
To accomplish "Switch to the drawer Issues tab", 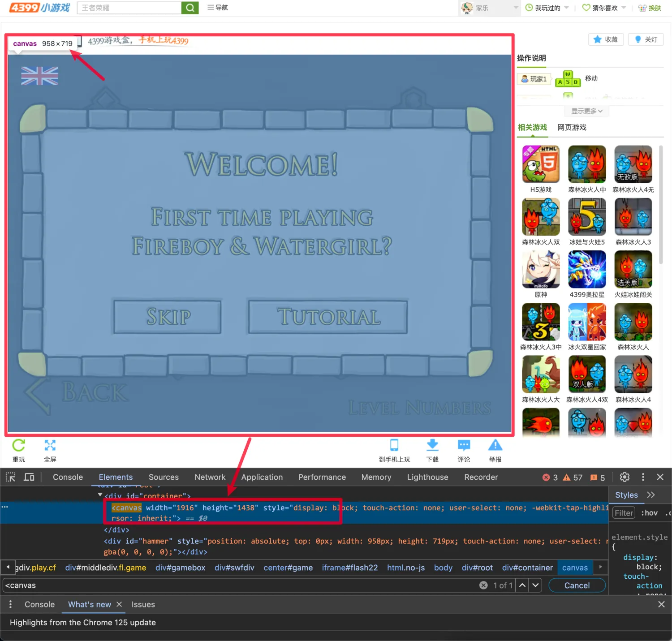I will (143, 604).
